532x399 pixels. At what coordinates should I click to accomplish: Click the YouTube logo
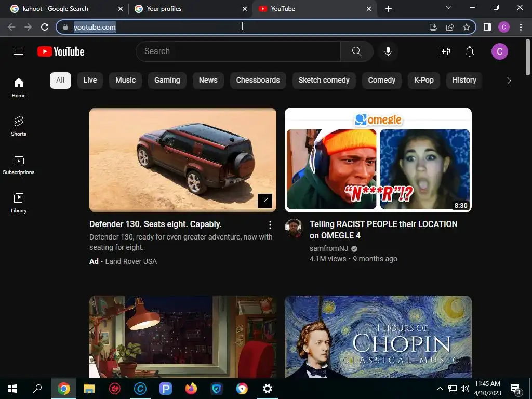coord(61,51)
